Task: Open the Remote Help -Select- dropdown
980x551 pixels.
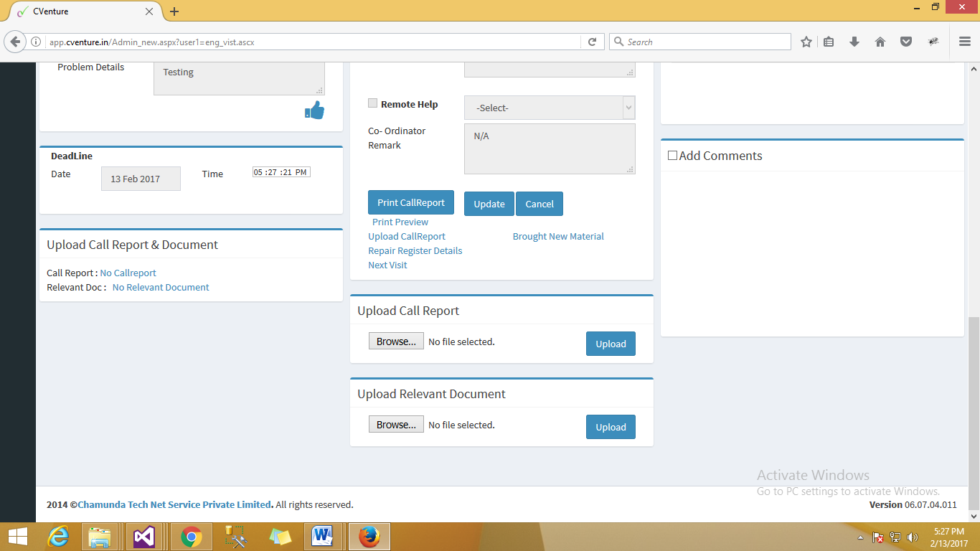Action: pyautogui.click(x=550, y=108)
